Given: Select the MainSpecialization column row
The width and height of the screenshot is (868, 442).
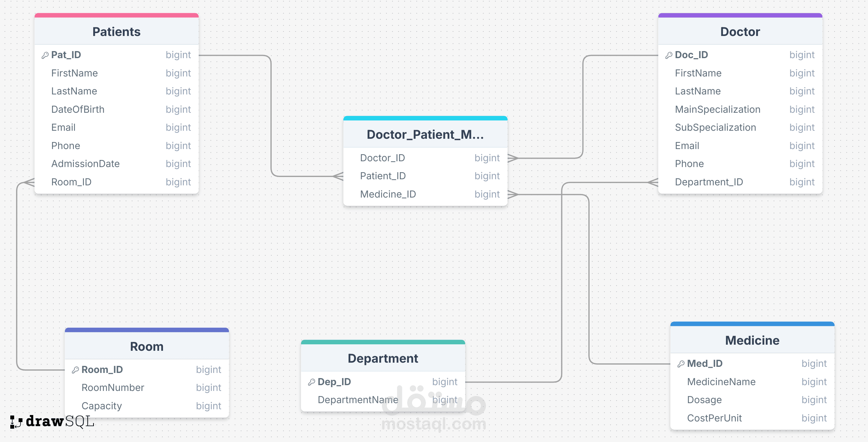Looking at the screenshot, I should click(x=740, y=110).
